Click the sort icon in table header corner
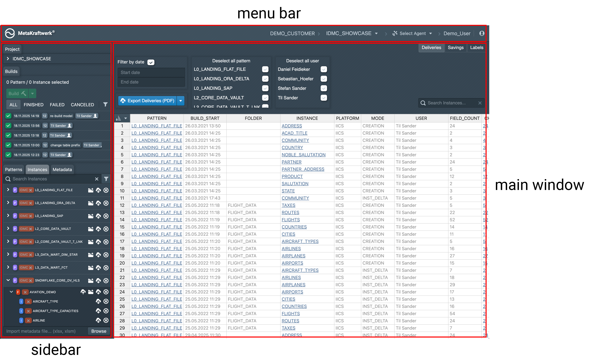 point(119,118)
